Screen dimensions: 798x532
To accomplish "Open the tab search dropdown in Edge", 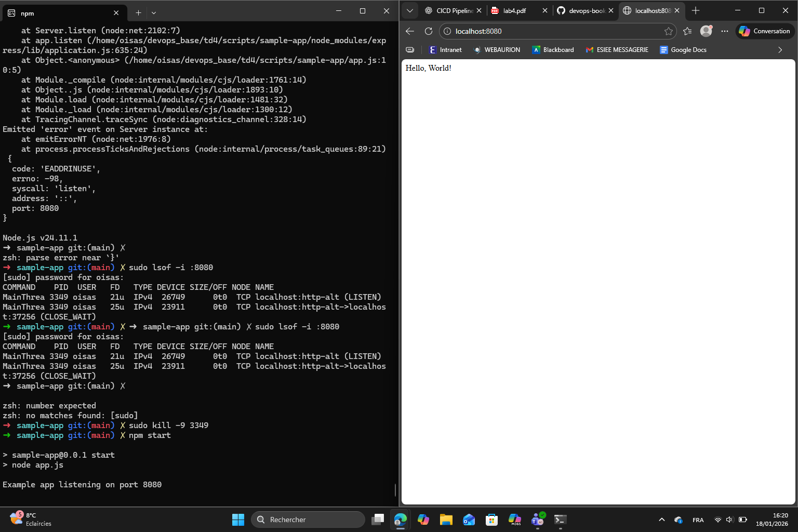I will tap(410, 10).
